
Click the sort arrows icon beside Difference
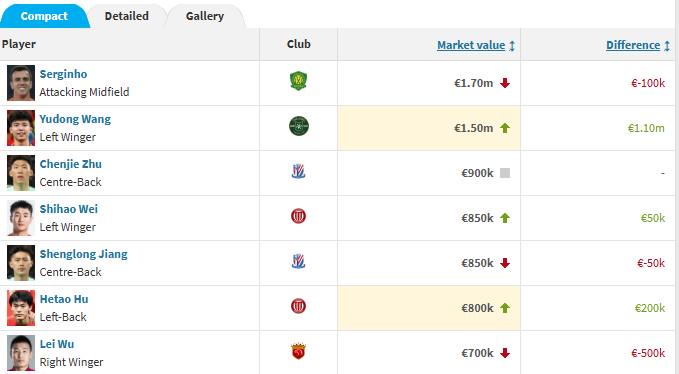[667, 45]
